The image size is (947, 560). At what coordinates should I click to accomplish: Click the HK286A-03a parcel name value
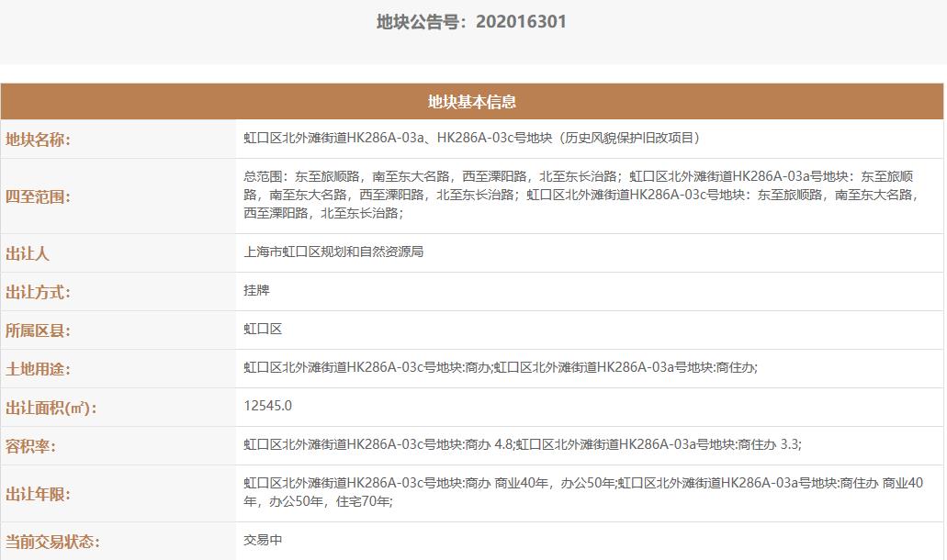point(472,139)
